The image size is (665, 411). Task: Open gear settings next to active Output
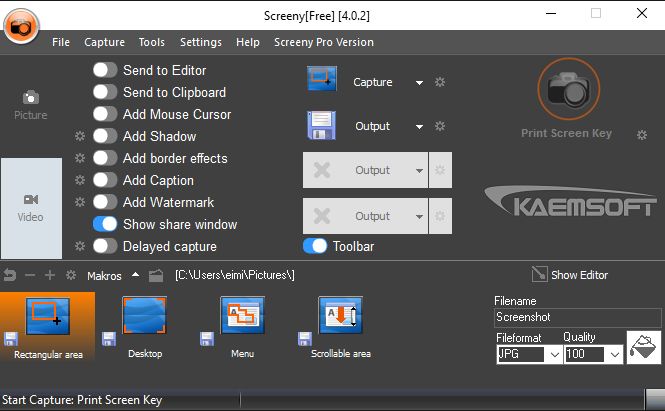tap(440, 126)
